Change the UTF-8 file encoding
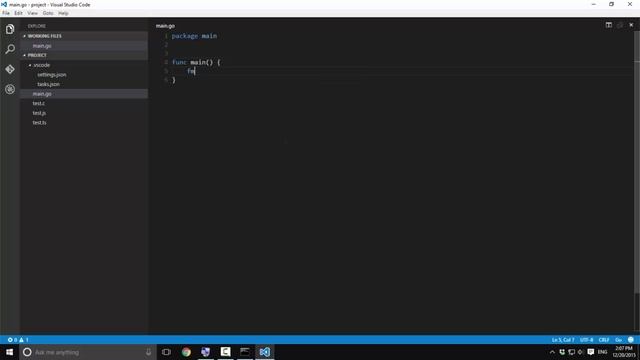The width and height of the screenshot is (640, 360). [587, 340]
